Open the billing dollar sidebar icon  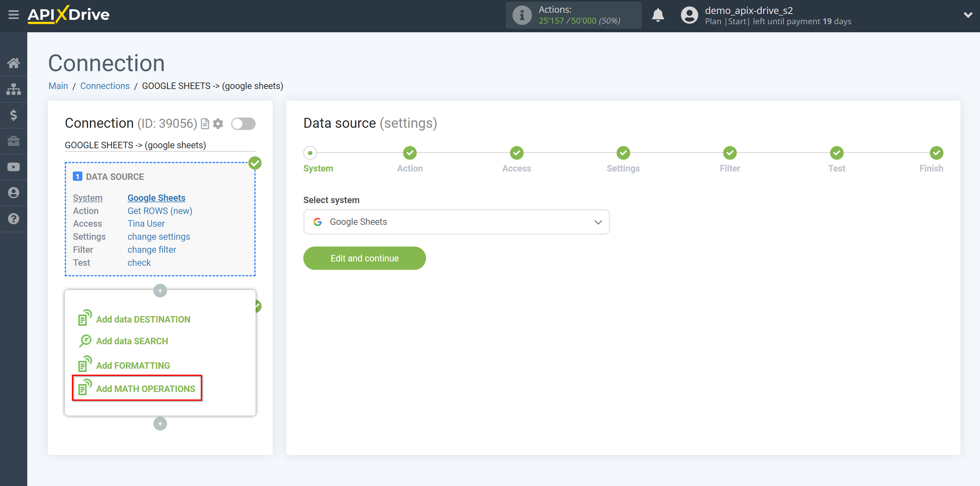(x=14, y=115)
